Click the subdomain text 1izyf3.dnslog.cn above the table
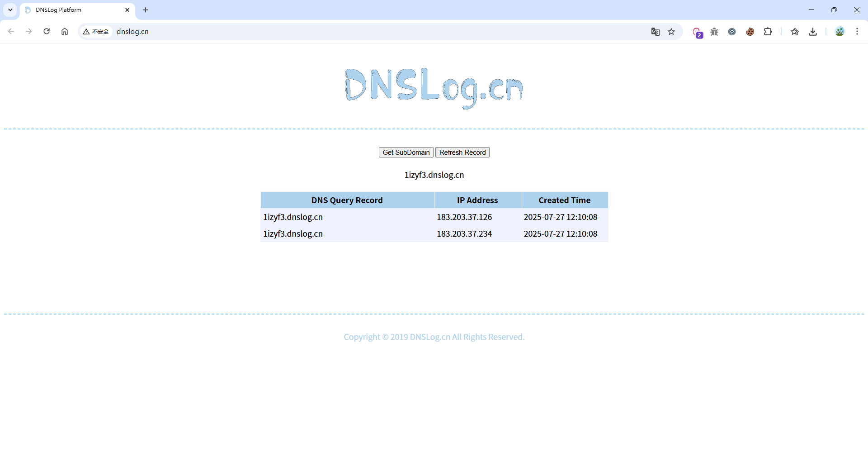This screenshot has width=868, height=467. tap(434, 175)
